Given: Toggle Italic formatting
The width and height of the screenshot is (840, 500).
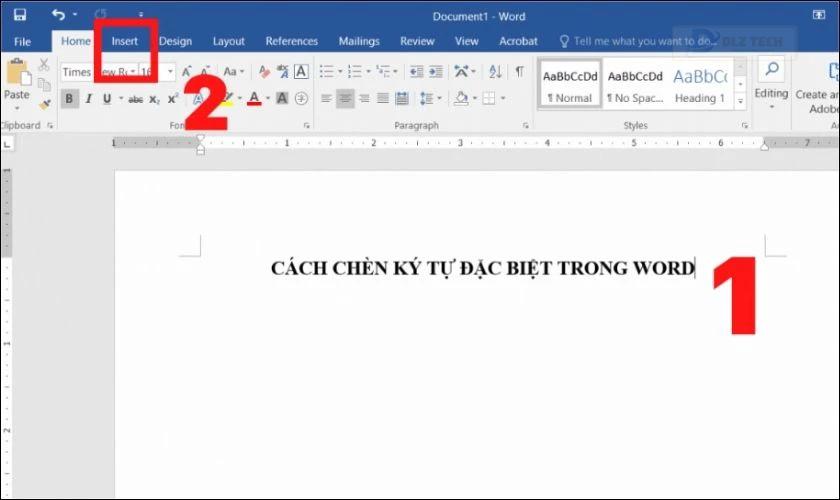Looking at the screenshot, I should [x=88, y=99].
